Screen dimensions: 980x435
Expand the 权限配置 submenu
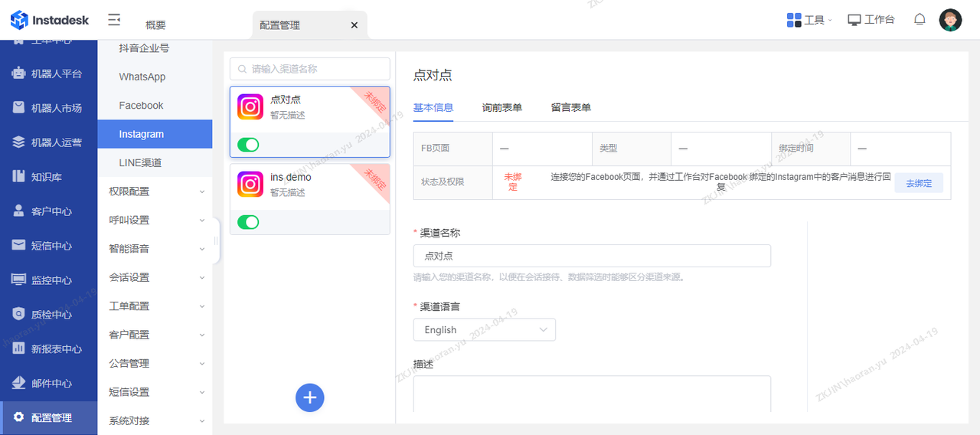click(155, 191)
